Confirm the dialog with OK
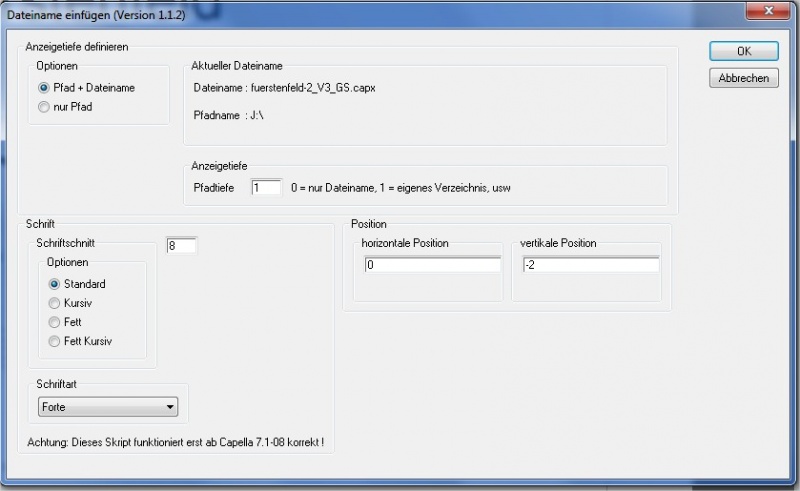Image resolution: width=800 pixels, height=491 pixels. tap(743, 51)
